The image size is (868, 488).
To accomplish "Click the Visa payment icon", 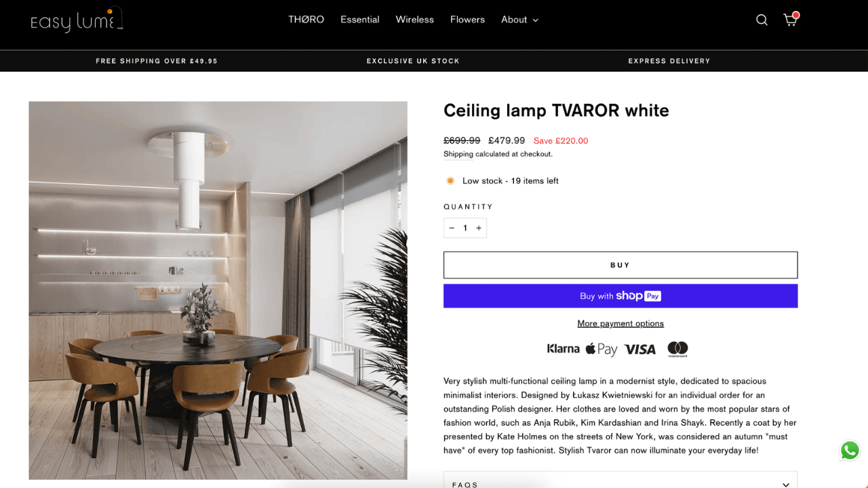I will click(x=640, y=350).
